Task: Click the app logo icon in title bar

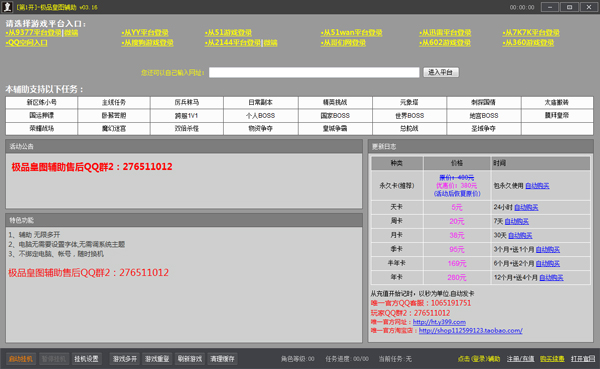Action: (x=7, y=7)
